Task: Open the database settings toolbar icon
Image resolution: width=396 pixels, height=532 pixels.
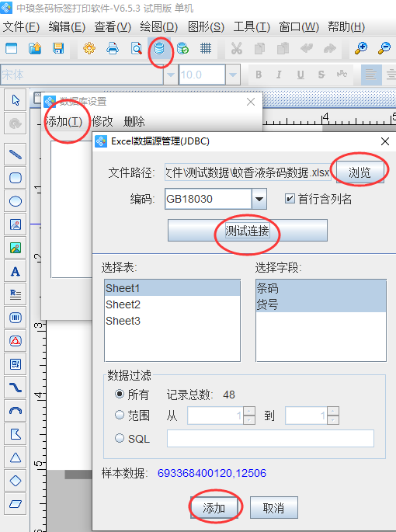Action: coord(159,48)
